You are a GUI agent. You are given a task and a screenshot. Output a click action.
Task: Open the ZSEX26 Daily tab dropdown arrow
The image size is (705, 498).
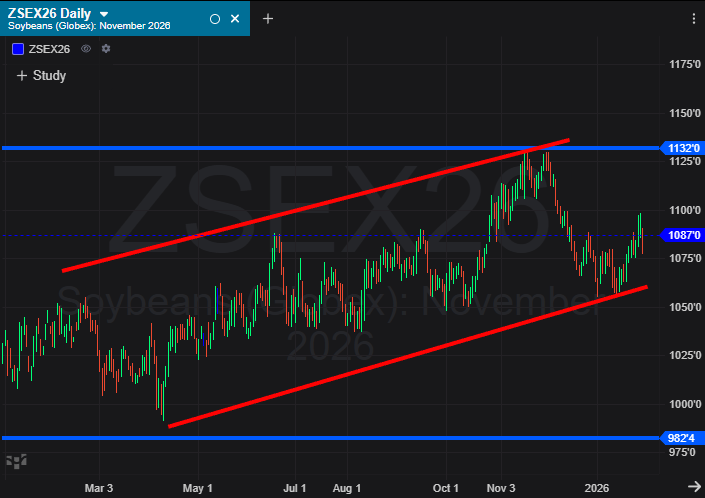coord(104,14)
